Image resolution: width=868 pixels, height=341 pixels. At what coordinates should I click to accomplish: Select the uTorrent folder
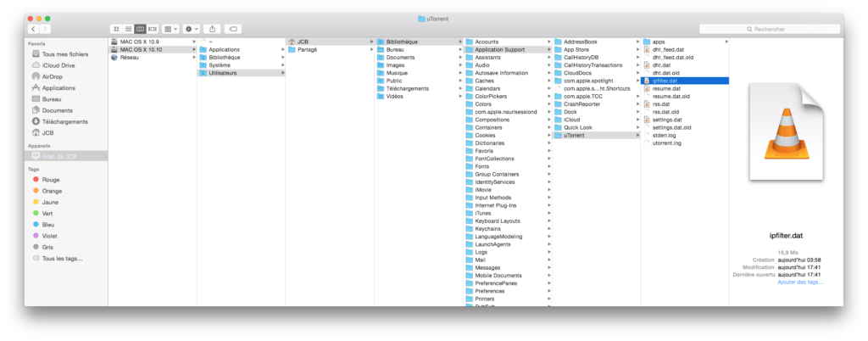pyautogui.click(x=596, y=135)
